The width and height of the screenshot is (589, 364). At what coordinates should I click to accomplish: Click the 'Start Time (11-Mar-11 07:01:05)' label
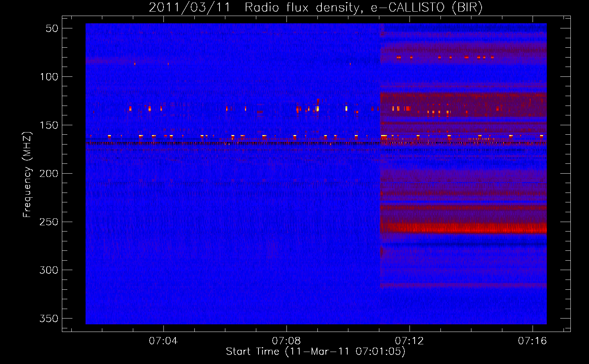click(316, 352)
